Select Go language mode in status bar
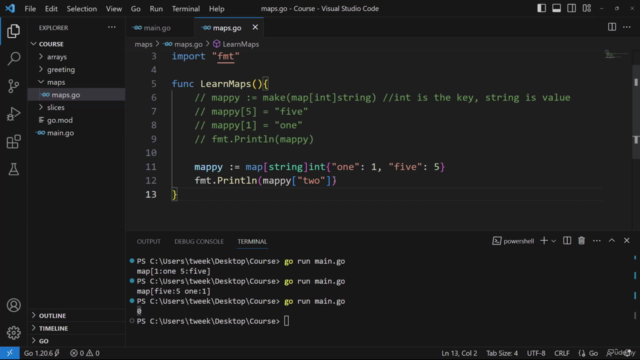Viewport: 640px width, 360px height. click(x=593, y=353)
